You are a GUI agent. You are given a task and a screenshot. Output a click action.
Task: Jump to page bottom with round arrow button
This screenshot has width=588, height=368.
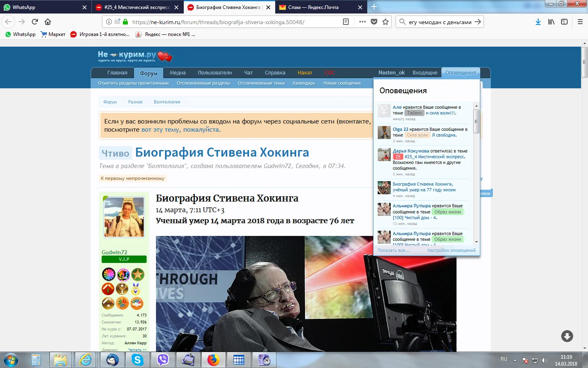567,336
